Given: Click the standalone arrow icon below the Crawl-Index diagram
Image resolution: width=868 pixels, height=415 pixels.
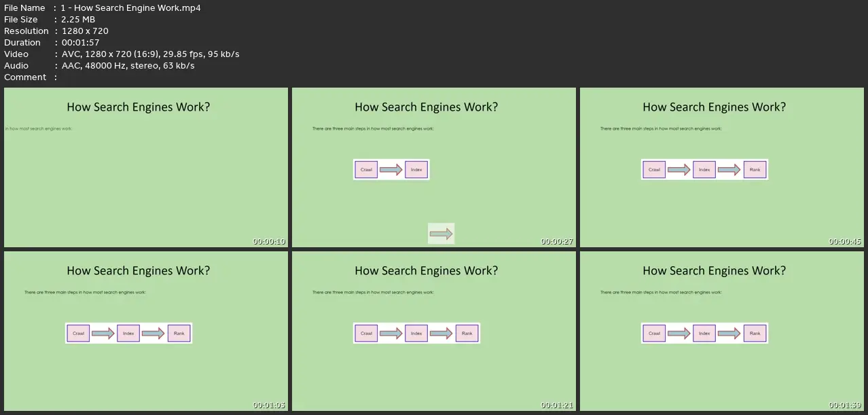Looking at the screenshot, I should coord(441,234).
